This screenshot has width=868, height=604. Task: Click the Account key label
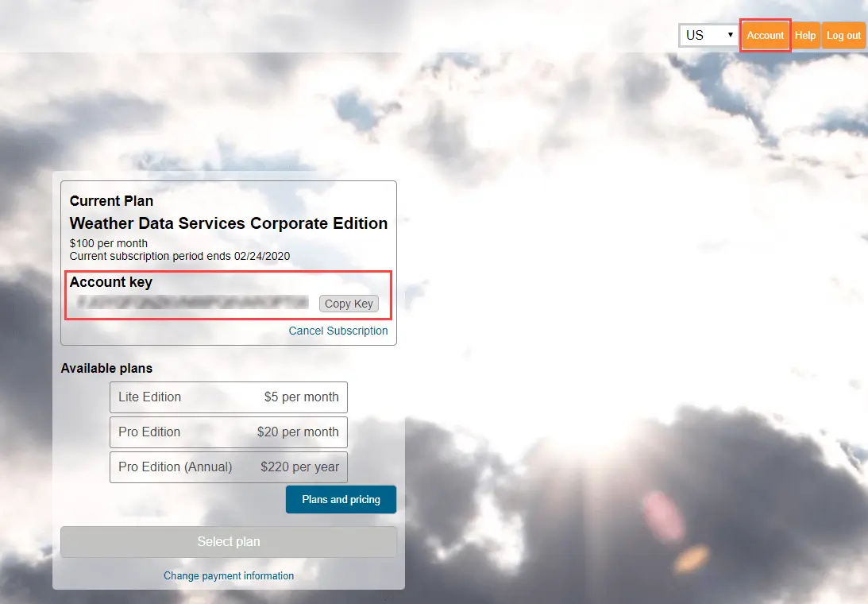click(111, 282)
